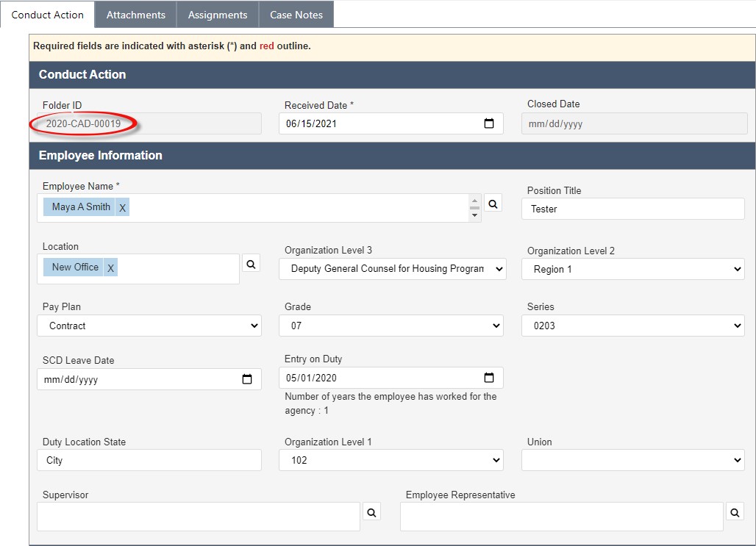The image size is (756, 546).
Task: Click the Employee Information section header
Action: pos(393,156)
